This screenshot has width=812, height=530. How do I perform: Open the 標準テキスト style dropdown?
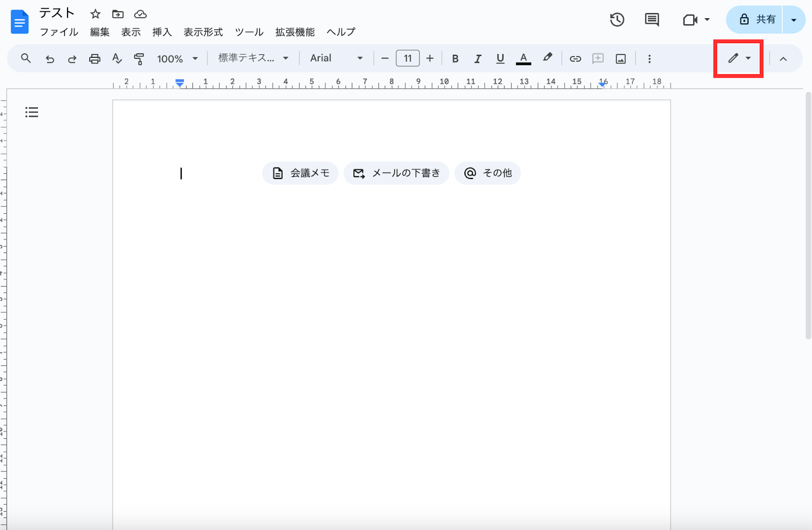(x=253, y=58)
